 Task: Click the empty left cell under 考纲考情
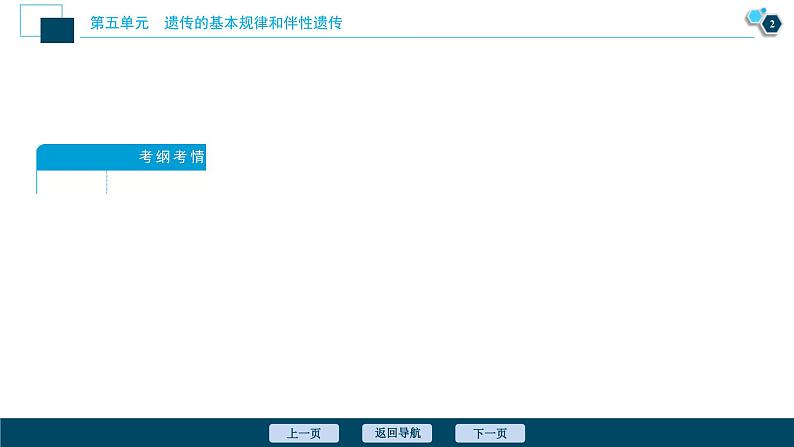pos(71,182)
